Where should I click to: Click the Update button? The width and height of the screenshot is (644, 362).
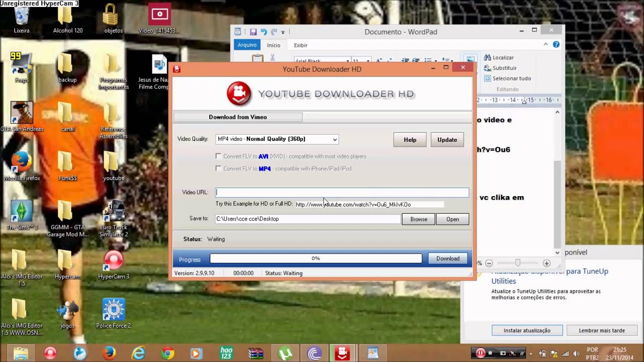coord(447,140)
